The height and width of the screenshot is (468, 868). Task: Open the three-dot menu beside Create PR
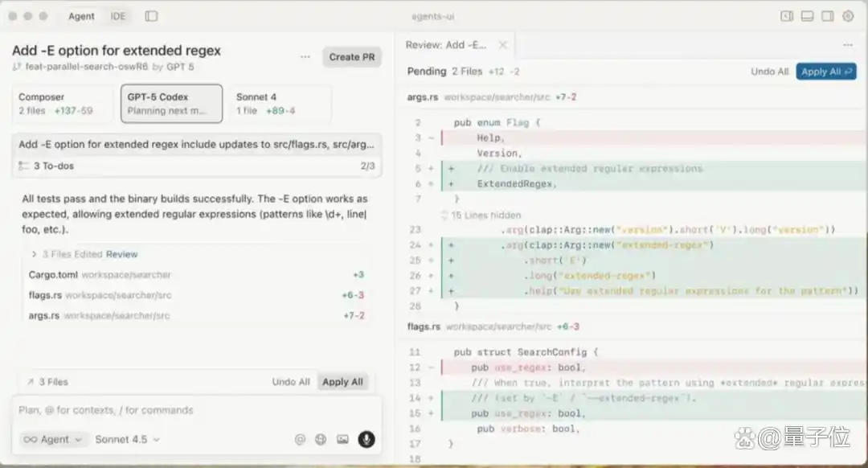(305, 57)
